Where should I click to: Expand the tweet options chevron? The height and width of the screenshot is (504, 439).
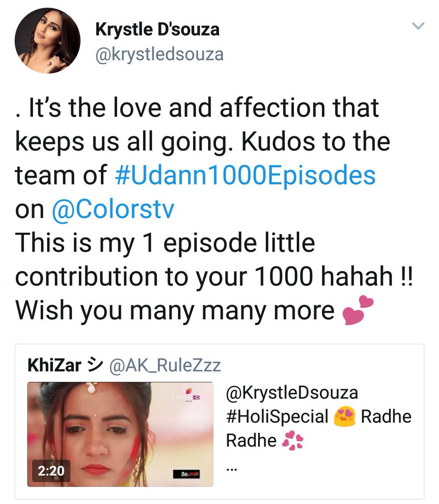(418, 27)
